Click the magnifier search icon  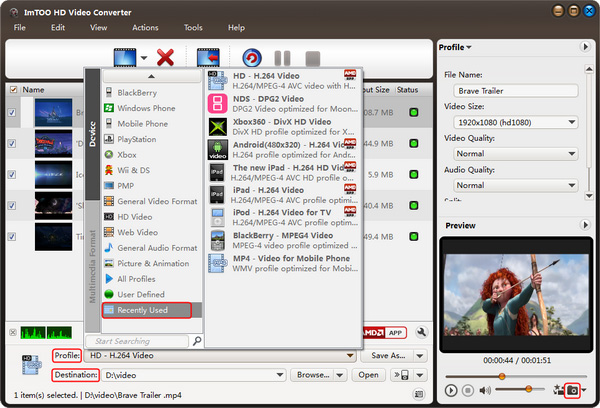[x=197, y=341]
